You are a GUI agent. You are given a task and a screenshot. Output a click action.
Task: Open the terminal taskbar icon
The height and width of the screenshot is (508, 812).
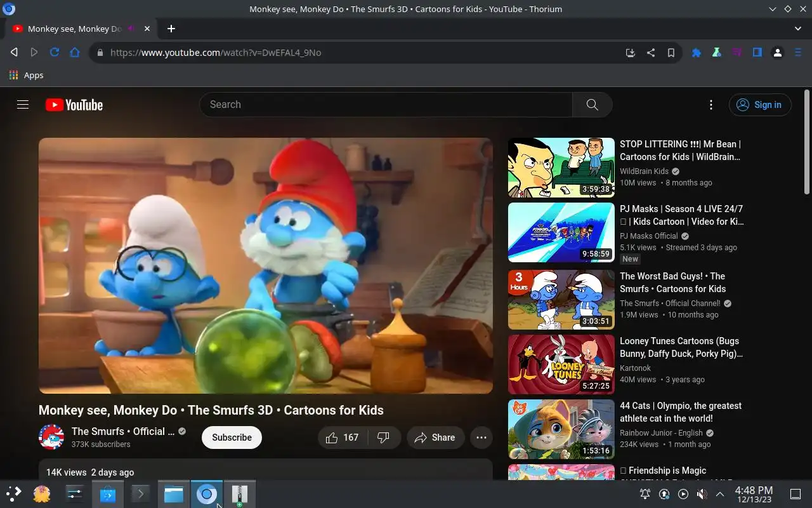[x=140, y=494]
